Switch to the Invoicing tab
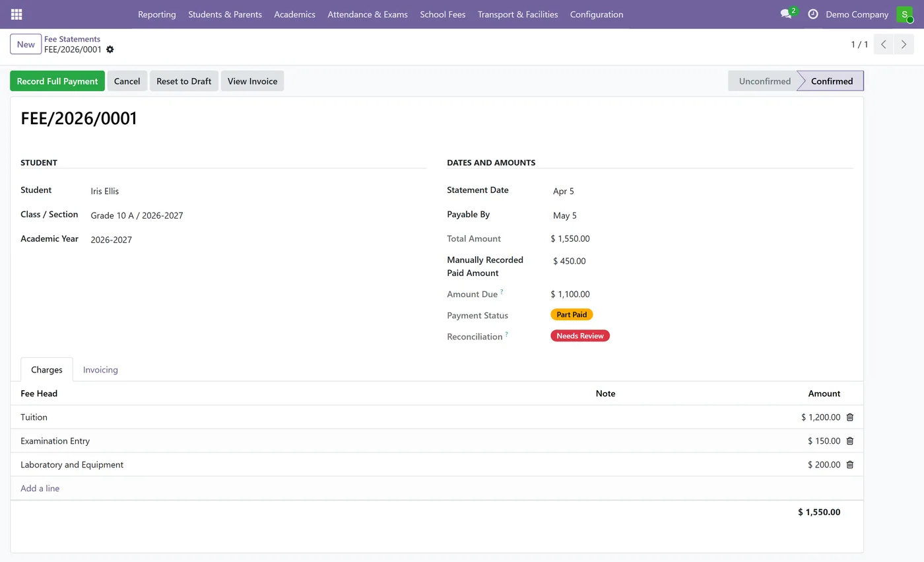 point(100,370)
